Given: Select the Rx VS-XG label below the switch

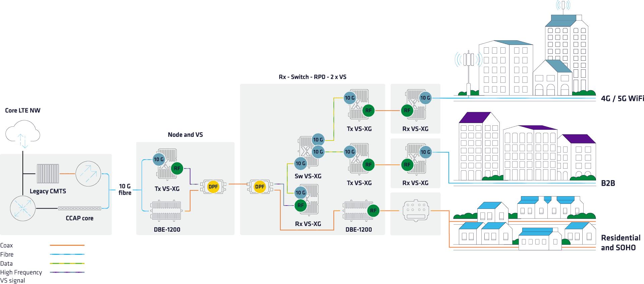Looking at the screenshot, I should (308, 224).
